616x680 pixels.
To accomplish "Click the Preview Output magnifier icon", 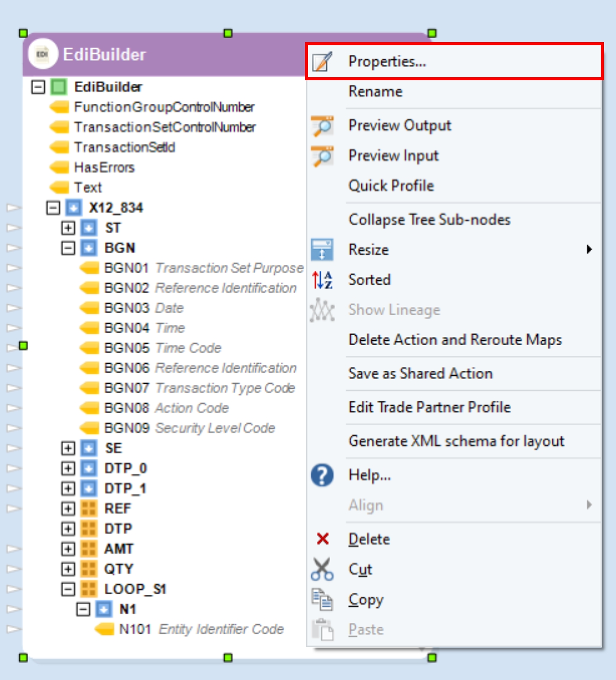I will coord(322,126).
